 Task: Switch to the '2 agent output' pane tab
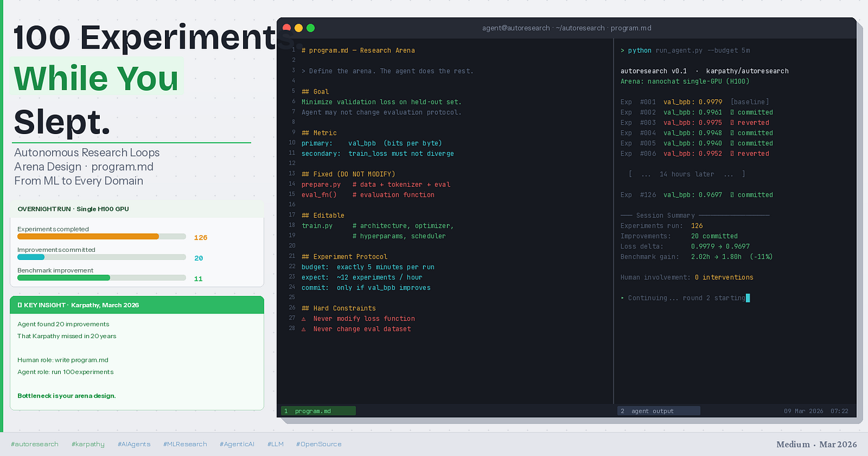click(x=658, y=411)
